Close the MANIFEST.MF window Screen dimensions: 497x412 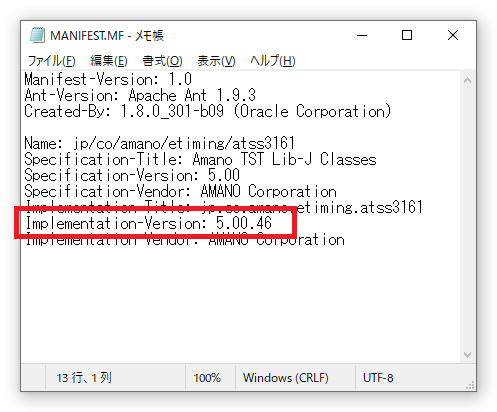pos(453,35)
